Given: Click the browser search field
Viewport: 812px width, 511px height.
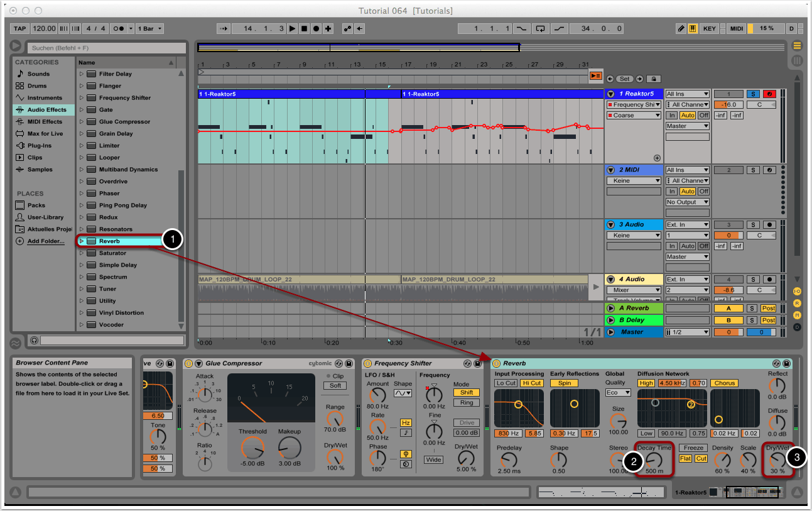Looking at the screenshot, I should click(107, 48).
